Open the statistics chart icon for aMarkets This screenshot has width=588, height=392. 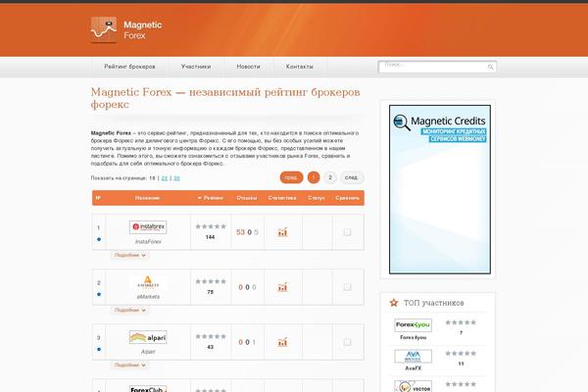tap(282, 287)
